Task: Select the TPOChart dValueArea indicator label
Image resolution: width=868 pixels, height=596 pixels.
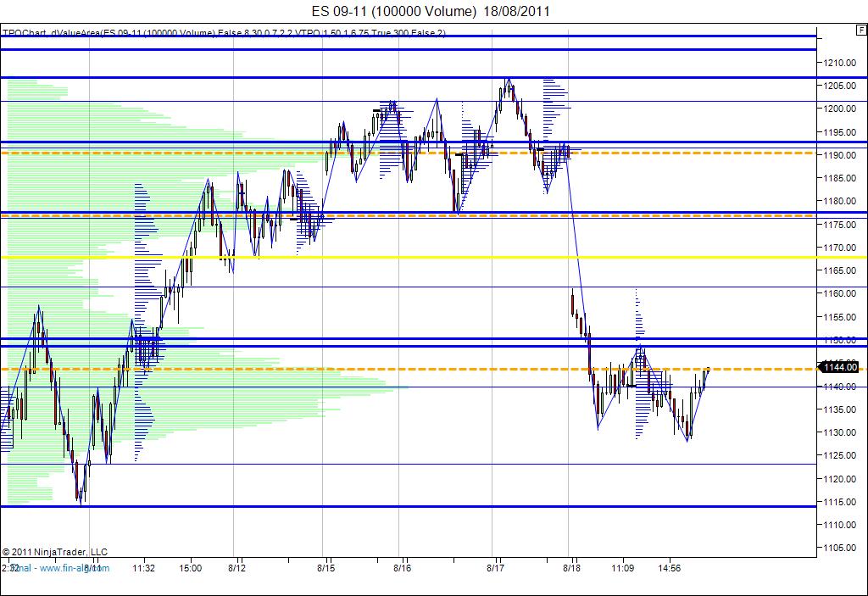Action: pos(224,33)
